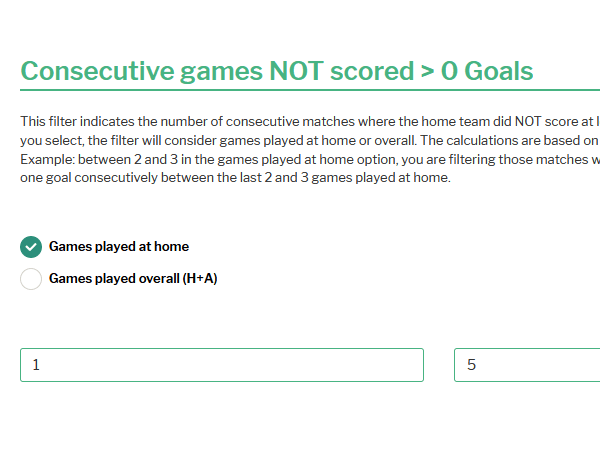Click the "Games played overall" label text

114,279
